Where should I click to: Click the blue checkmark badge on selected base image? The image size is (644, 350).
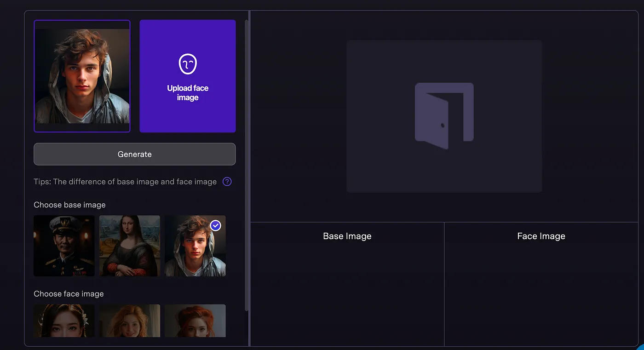point(215,225)
